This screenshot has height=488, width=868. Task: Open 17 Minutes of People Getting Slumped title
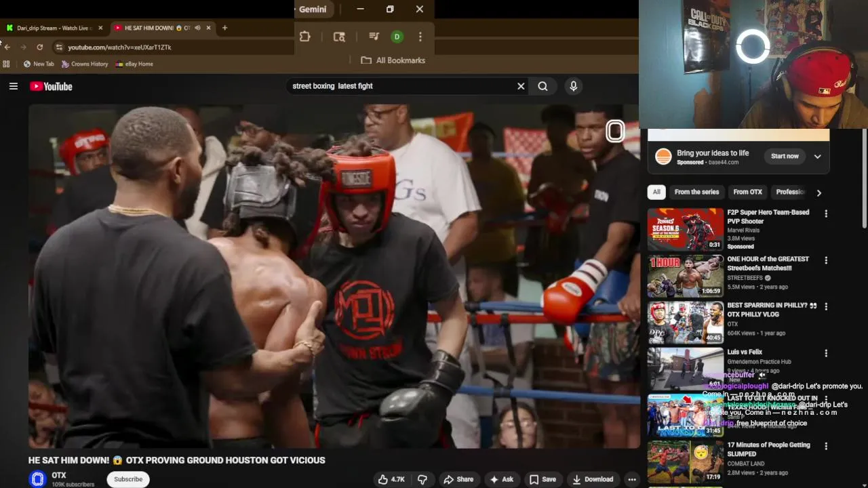[768, 449]
